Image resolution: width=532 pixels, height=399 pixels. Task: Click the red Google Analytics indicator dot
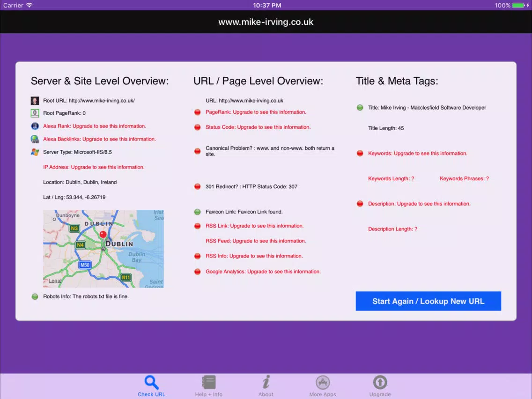coord(198,272)
